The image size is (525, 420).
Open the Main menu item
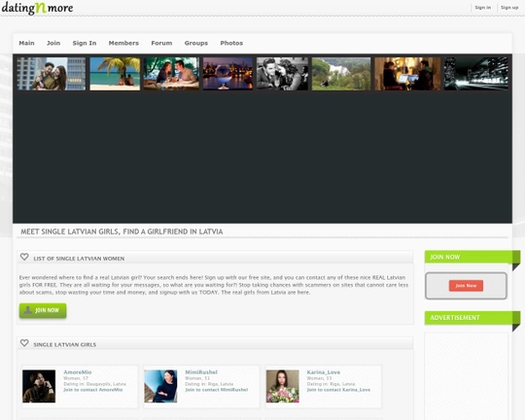[x=27, y=43]
